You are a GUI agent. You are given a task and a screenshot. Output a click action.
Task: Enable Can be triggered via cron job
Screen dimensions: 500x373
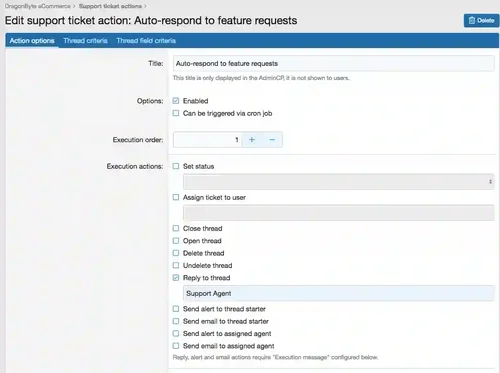(176, 113)
